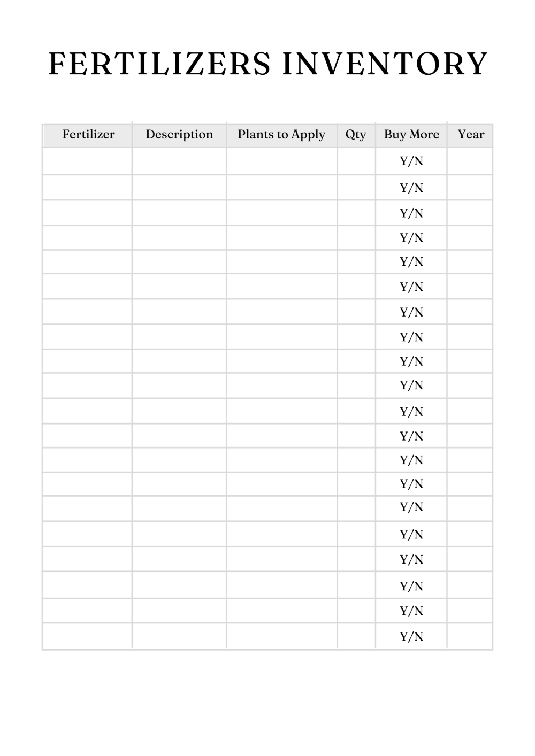The width and height of the screenshot is (535, 756).
Task: Click the last row Qty cell
Action: point(356,636)
